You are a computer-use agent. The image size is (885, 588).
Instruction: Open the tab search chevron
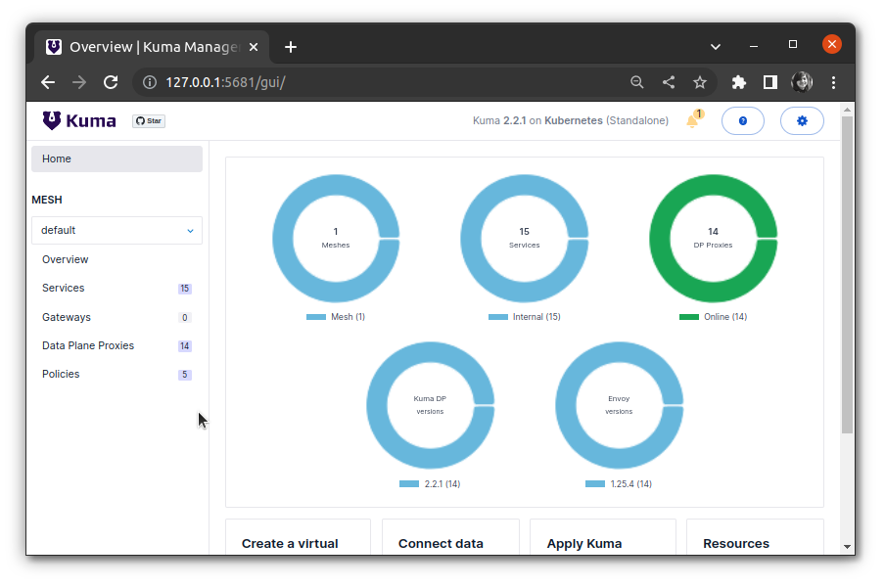[716, 46]
